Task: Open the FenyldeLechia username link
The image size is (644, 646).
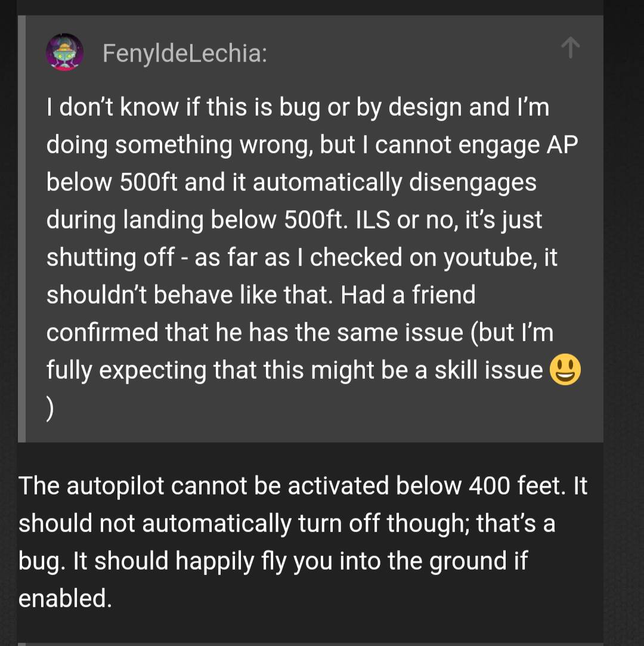Action: pos(184,53)
